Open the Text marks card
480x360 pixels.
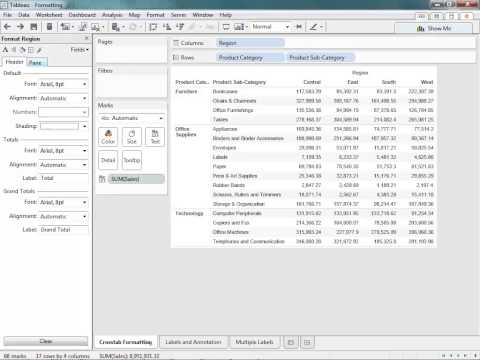pyautogui.click(x=155, y=137)
